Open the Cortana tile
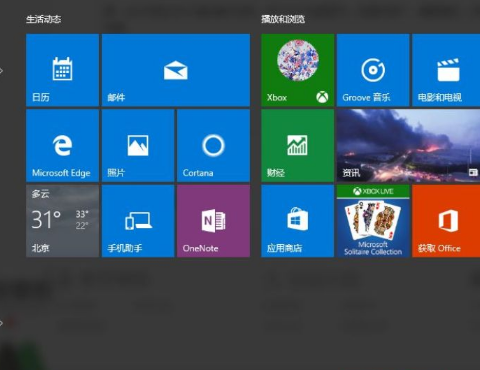 (214, 146)
